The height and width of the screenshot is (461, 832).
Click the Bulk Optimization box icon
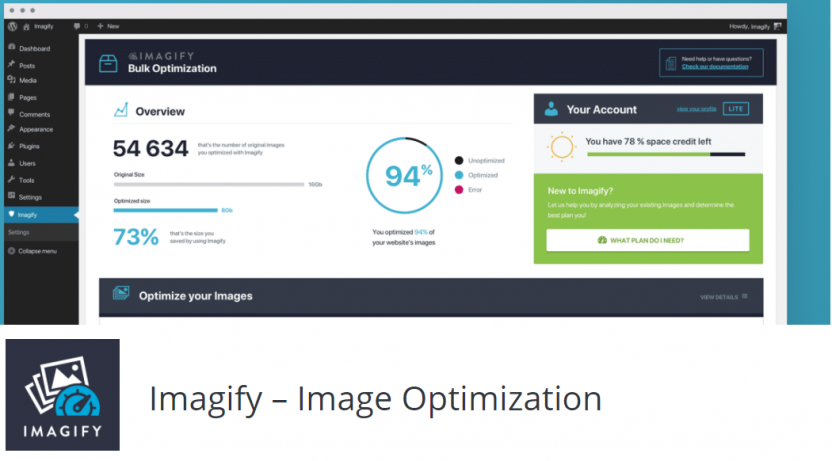(108, 63)
